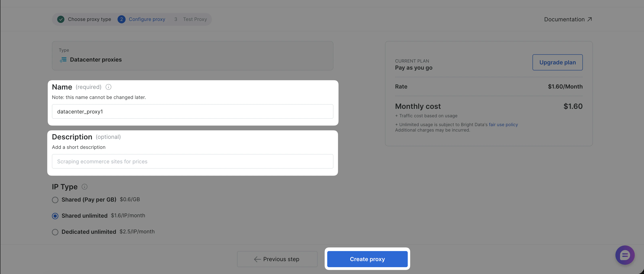Click the checkmark on Choose proxy type step
This screenshot has height=274, width=644.
61,19
